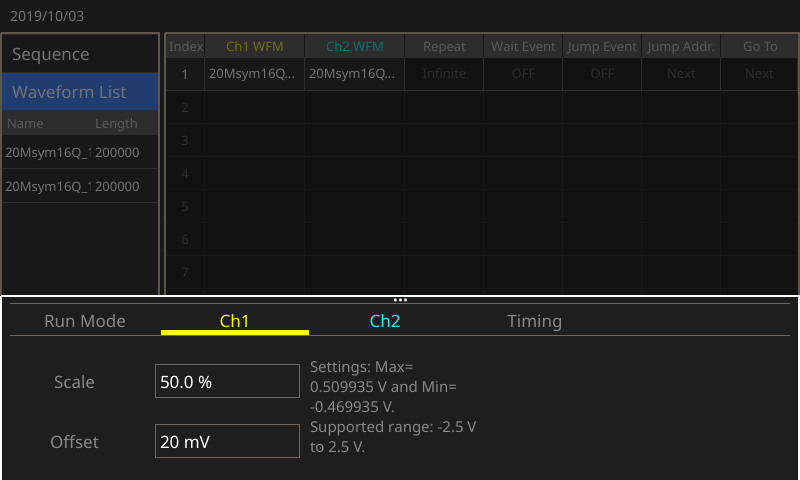The width and height of the screenshot is (800, 480).
Task: Select sequence row index 6
Action: 185,239
